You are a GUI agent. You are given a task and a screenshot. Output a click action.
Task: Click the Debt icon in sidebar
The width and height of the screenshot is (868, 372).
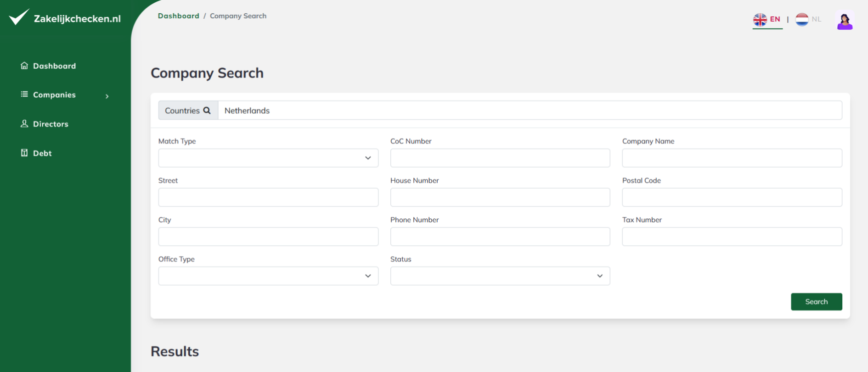(24, 153)
